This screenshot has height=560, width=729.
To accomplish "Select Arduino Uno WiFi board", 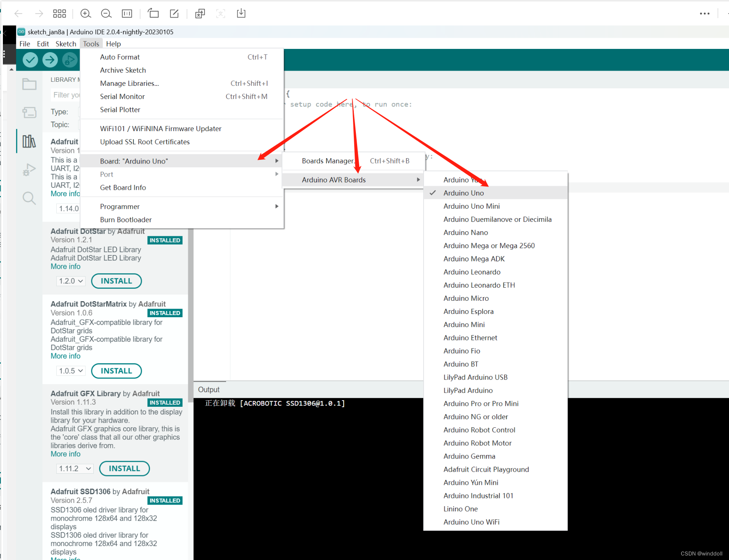I will (496, 522).
